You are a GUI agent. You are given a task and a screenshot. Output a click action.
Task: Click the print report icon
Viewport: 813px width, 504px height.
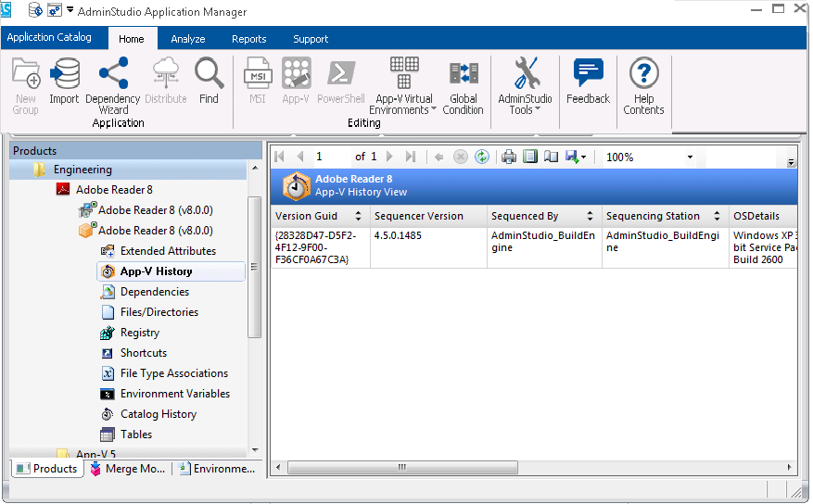click(x=509, y=157)
